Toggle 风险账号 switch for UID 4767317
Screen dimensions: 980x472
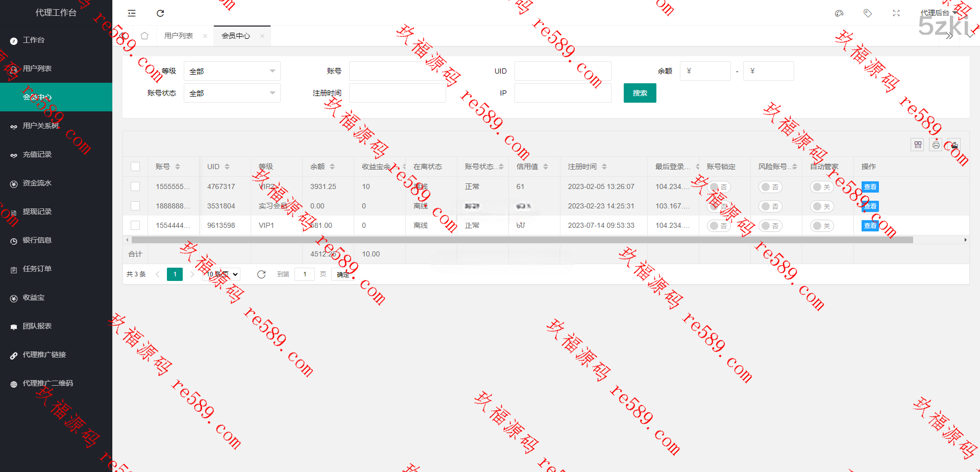click(x=770, y=187)
